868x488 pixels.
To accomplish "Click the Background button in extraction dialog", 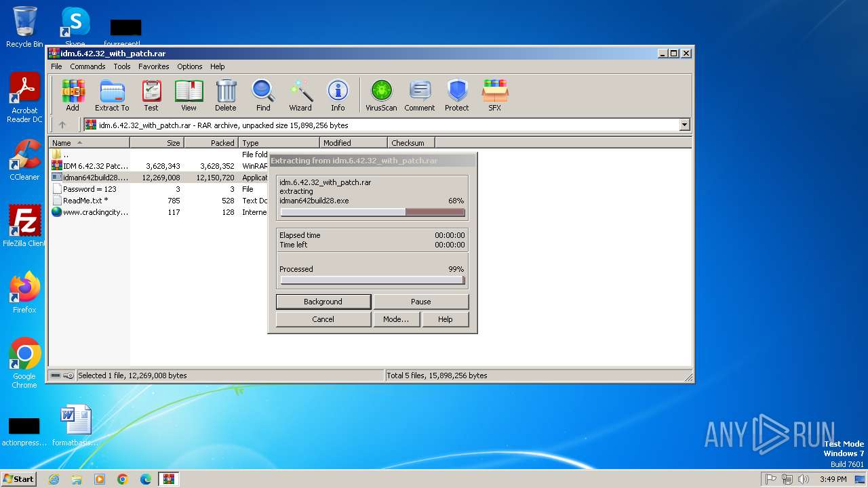I will [x=323, y=302].
